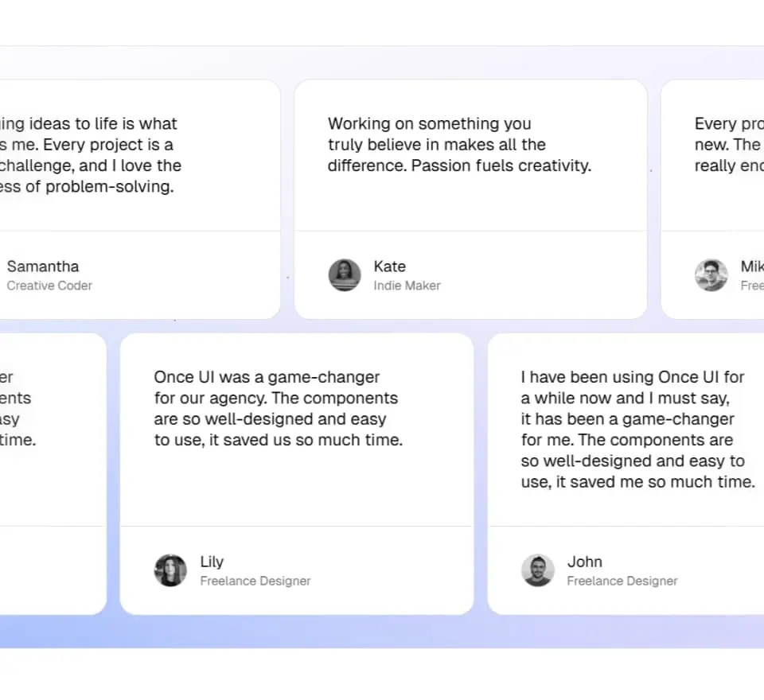Click Kate's profile avatar
This screenshot has height=700, width=764.
coord(345,275)
